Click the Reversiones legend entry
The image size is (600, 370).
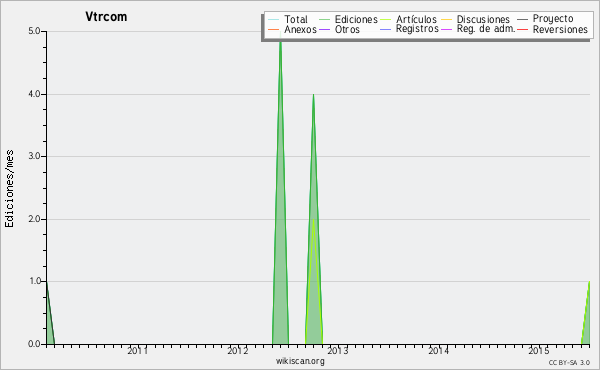(552, 29)
